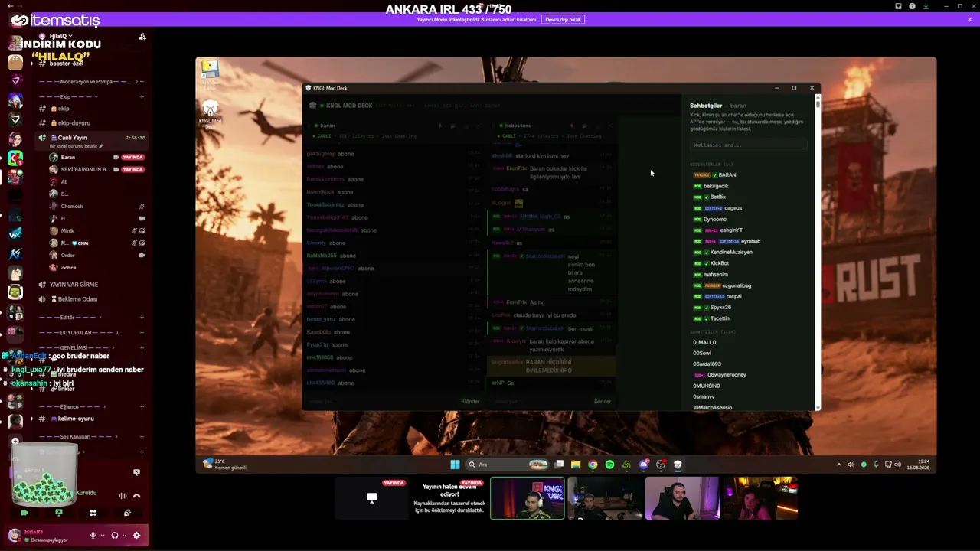Click Windows Start button in the stream
This screenshot has height=551, width=980.
pyautogui.click(x=455, y=465)
